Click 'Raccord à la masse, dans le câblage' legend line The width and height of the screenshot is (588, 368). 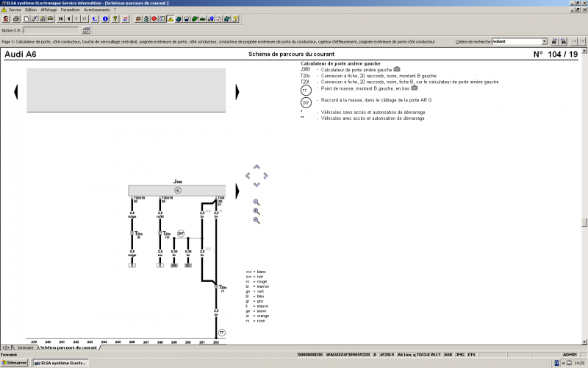(376, 100)
